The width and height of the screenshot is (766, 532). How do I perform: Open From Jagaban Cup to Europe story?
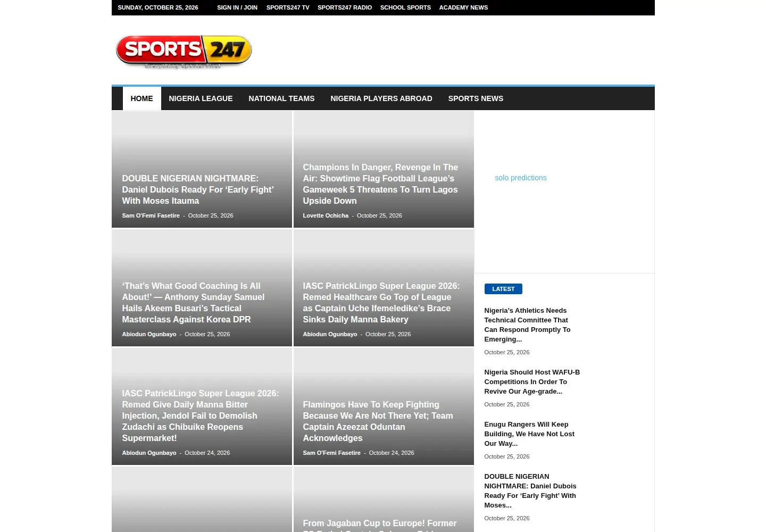pyautogui.click(x=380, y=525)
